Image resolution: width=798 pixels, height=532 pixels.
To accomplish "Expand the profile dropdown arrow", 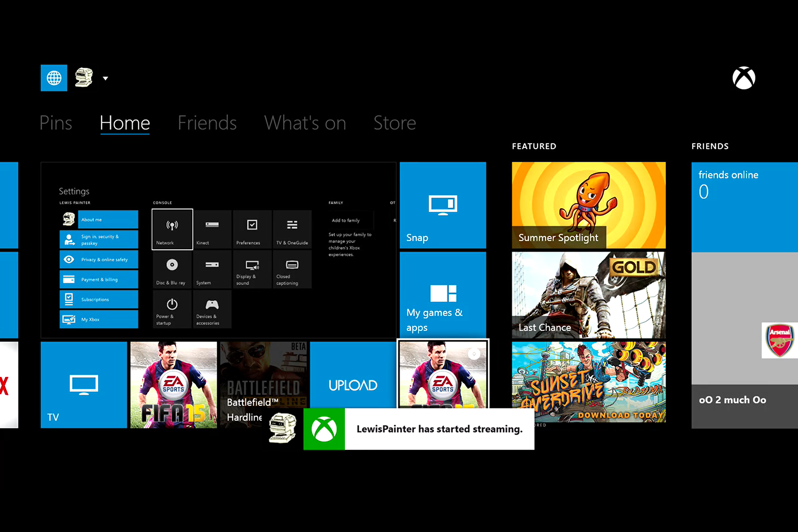I will (x=105, y=78).
